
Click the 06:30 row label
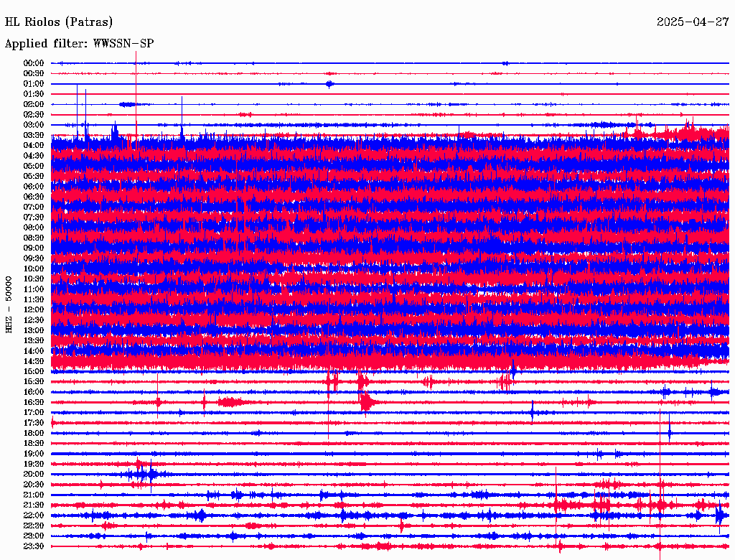(x=34, y=197)
